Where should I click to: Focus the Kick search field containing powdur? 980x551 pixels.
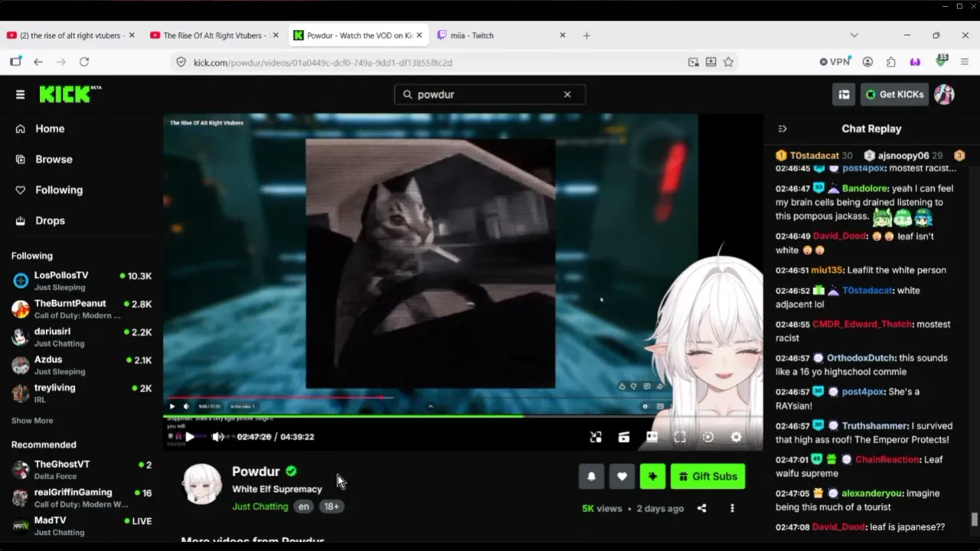click(x=490, y=94)
